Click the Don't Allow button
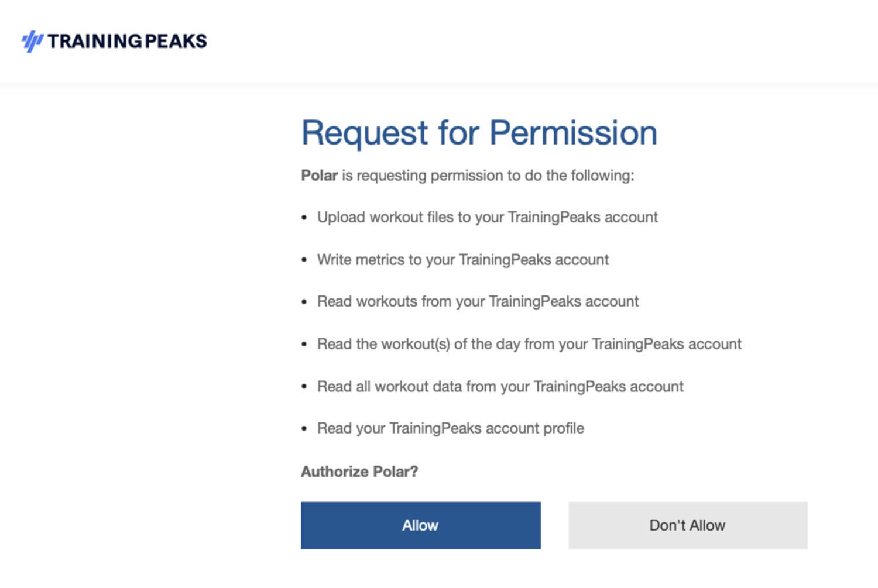The width and height of the screenshot is (878, 588). (688, 525)
